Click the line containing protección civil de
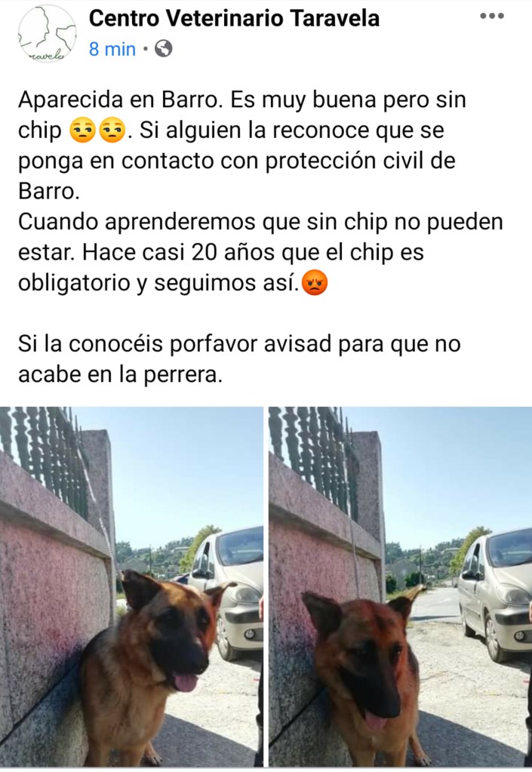This screenshot has width=532, height=772. click(237, 161)
